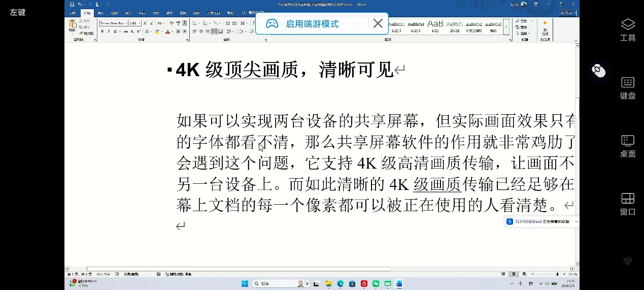
Task: Open the Add-ins button in ribbon
Action: tap(545, 28)
